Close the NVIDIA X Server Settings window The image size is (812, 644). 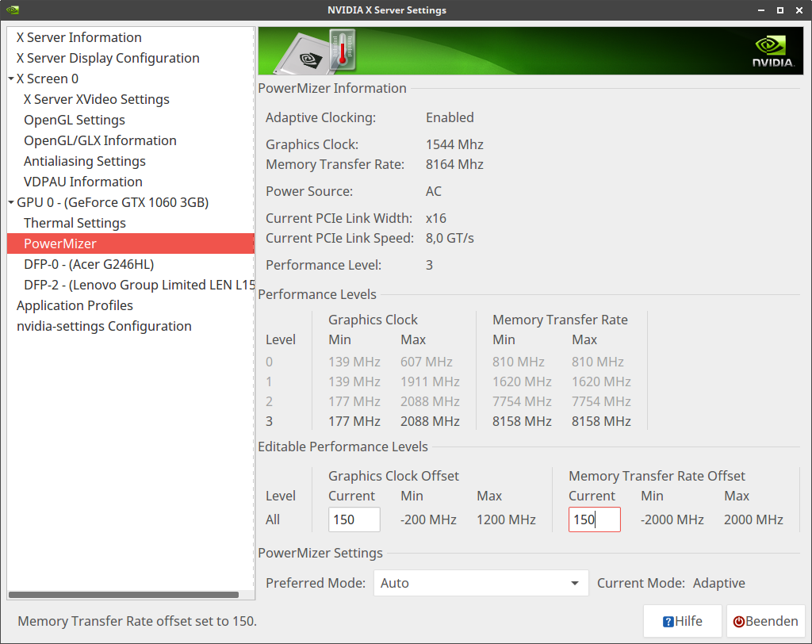[799, 10]
